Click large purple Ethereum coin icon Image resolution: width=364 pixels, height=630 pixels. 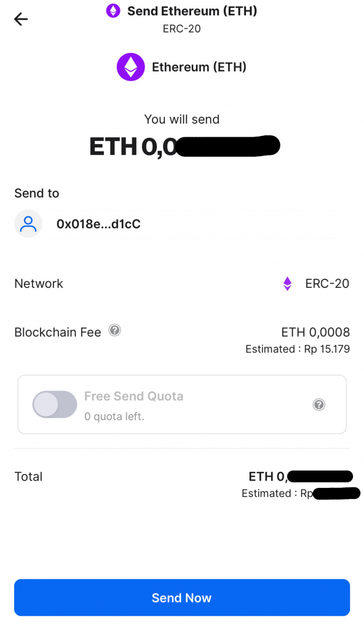coord(130,67)
